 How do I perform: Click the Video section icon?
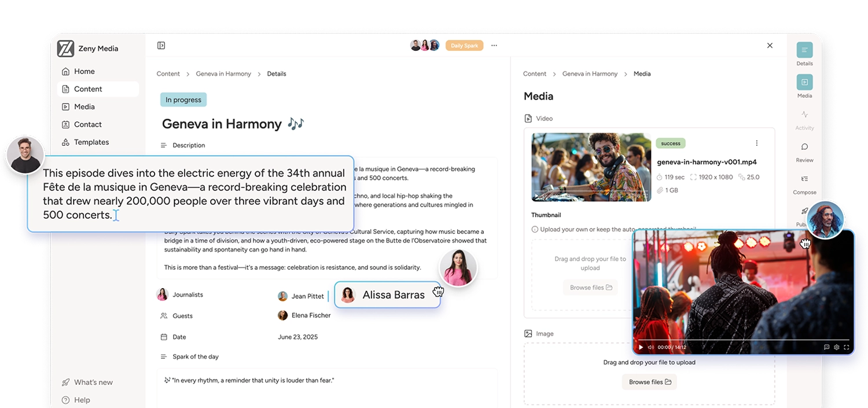click(528, 119)
